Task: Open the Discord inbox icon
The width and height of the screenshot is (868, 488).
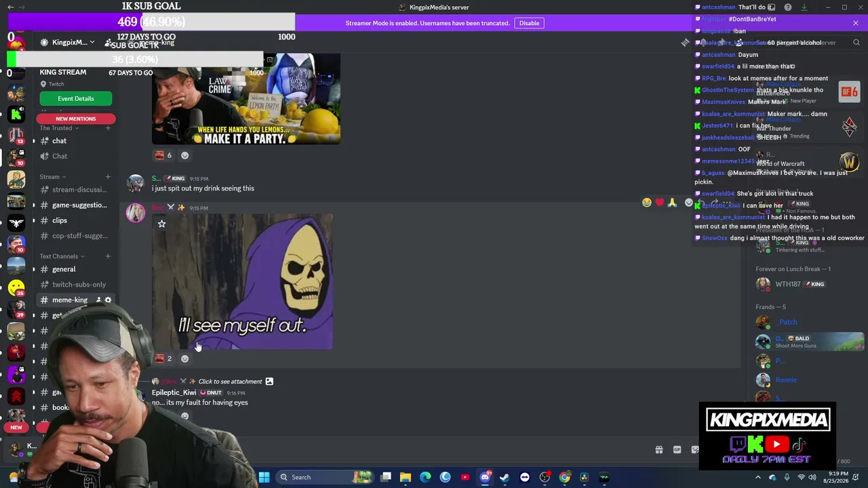Action: tap(771, 7)
